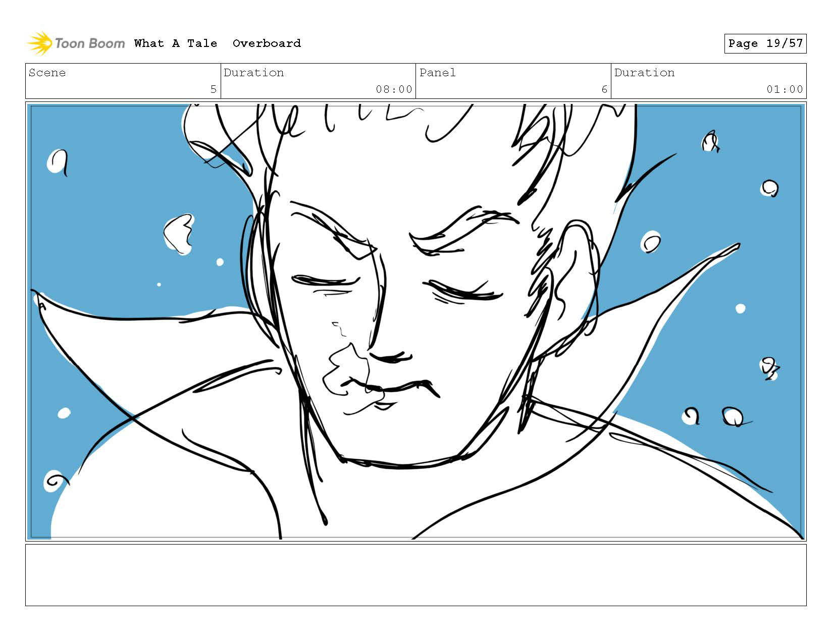This screenshot has height=644, width=832.
Task: Select the 'Overboard' title text
Action: point(267,43)
